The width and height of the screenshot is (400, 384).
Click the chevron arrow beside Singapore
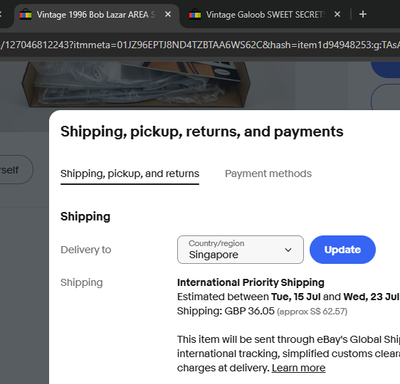tap(288, 250)
